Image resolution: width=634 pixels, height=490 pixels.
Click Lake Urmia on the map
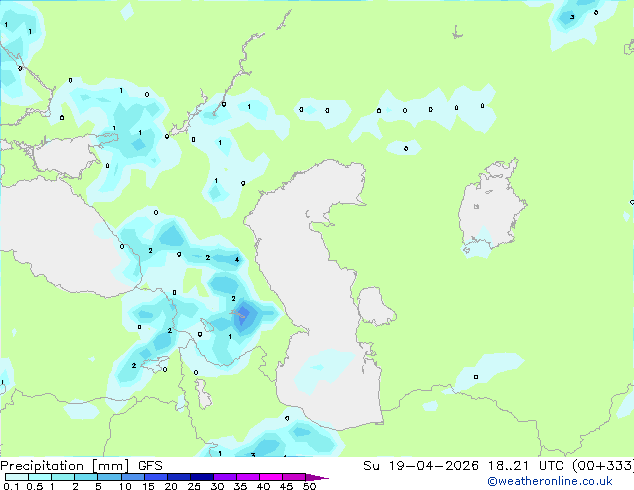pos(203,394)
